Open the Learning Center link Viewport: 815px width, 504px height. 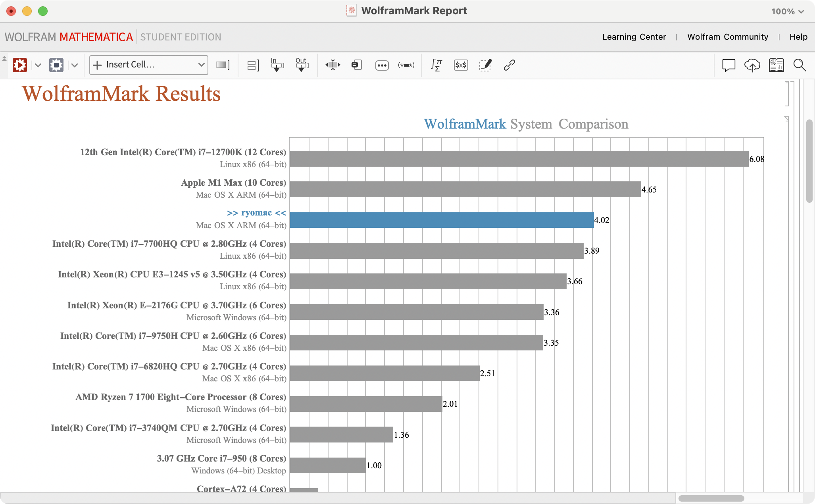coord(634,37)
